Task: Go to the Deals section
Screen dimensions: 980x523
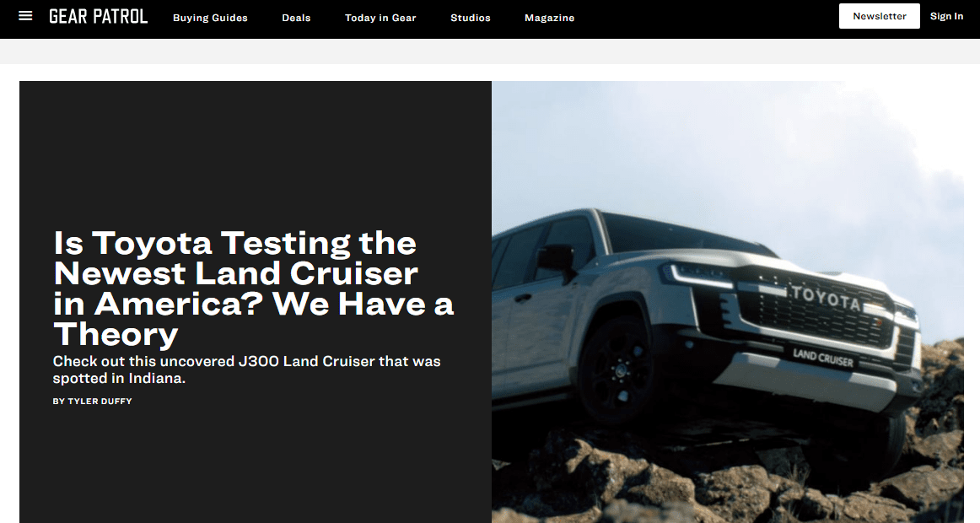Action: pos(296,18)
